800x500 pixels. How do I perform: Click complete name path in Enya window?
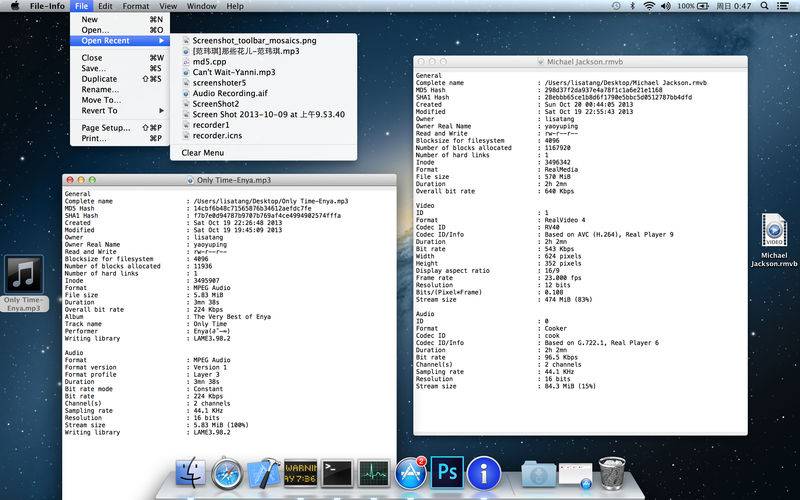[271, 201]
